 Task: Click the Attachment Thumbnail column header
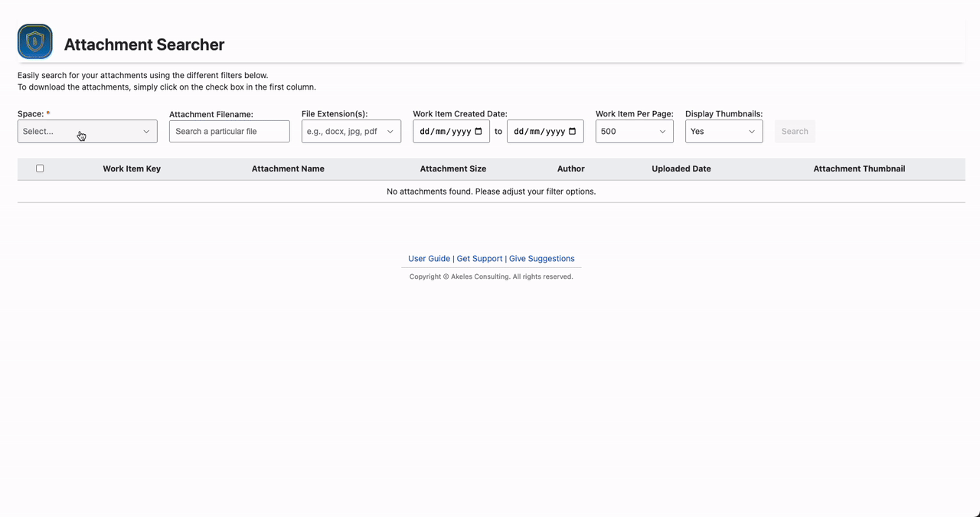859,169
